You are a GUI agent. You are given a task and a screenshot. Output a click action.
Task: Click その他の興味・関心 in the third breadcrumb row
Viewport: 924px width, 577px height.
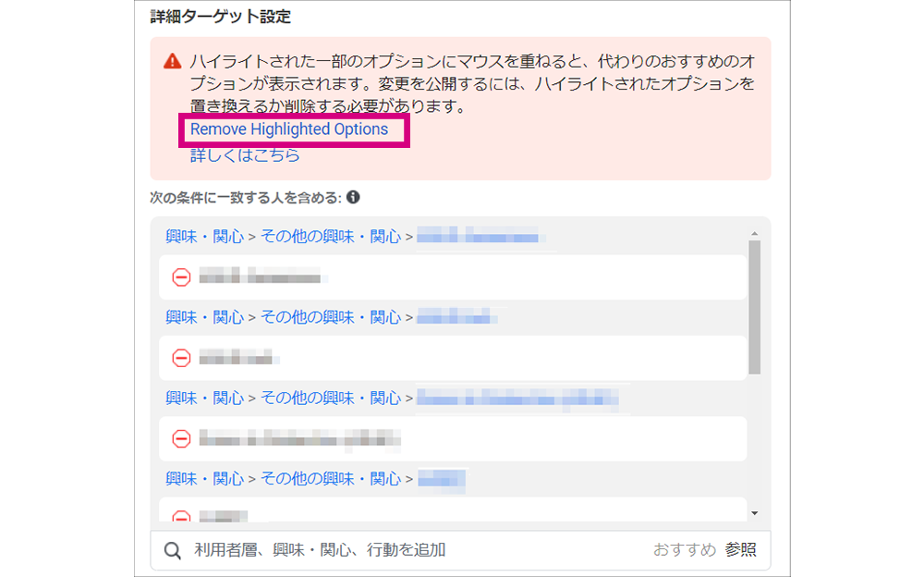tap(331, 399)
